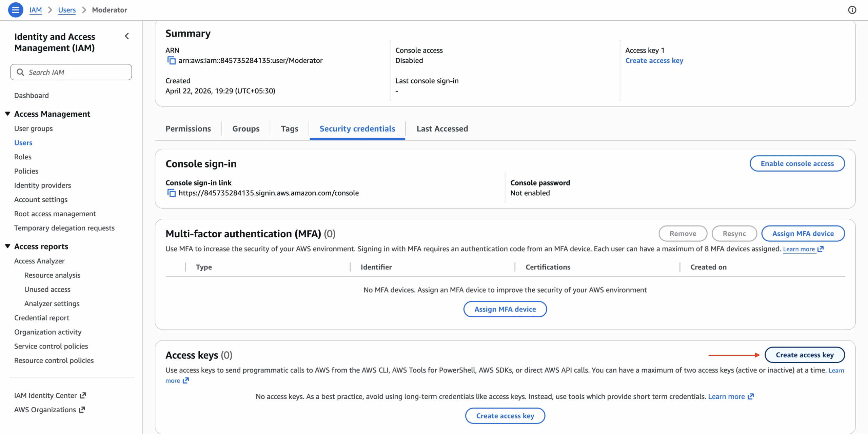Viewport: 868px width, 434px height.
Task: Click Enable console access button
Action: point(797,164)
